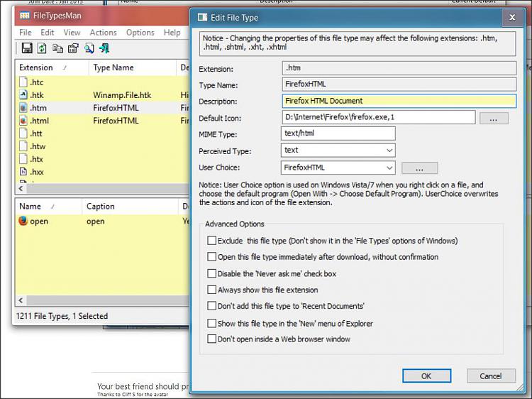Click the .htc file icon in extension list

click(x=23, y=82)
